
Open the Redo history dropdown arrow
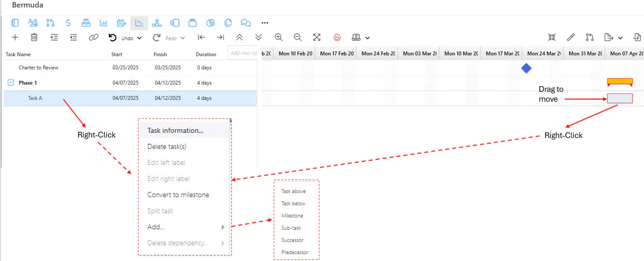tap(183, 38)
